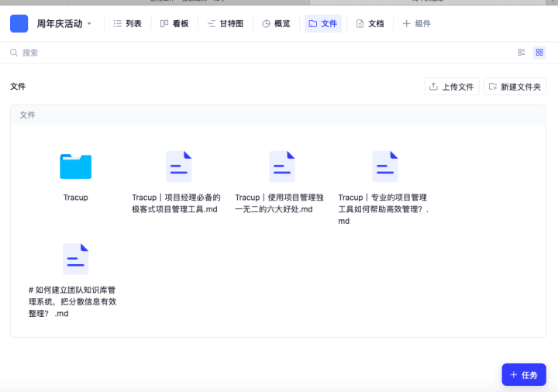Select filename Tracup｜专业的项目管理工具如何帮助高效管理？.md
The image size is (558, 392).
[384, 209]
